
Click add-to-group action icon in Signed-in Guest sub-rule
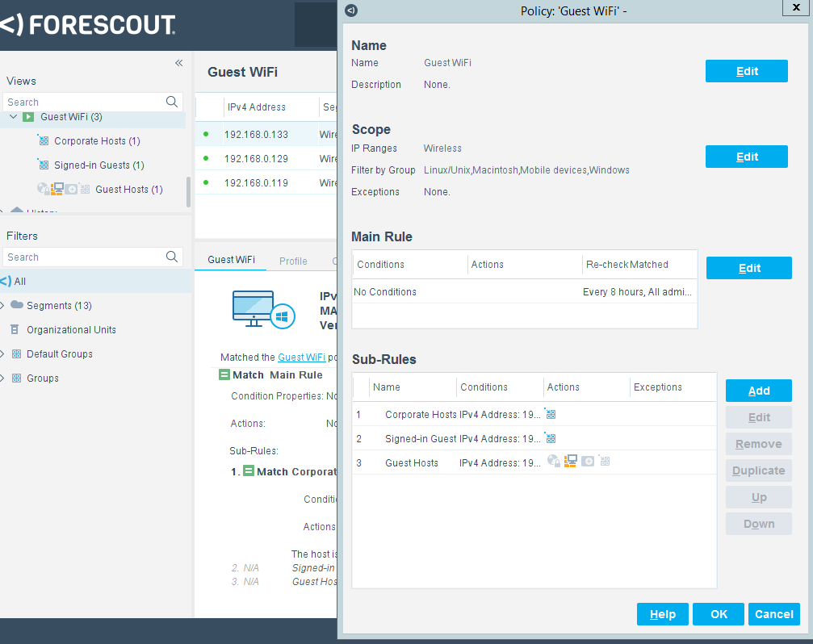pyautogui.click(x=550, y=437)
